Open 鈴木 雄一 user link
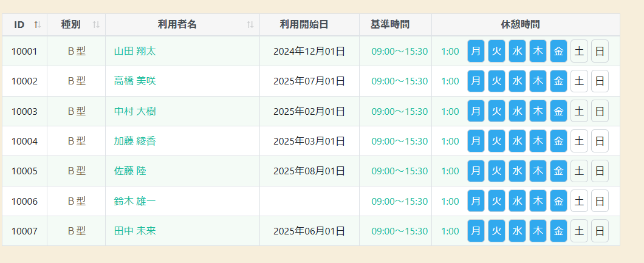This screenshot has height=263, width=644. pos(135,201)
